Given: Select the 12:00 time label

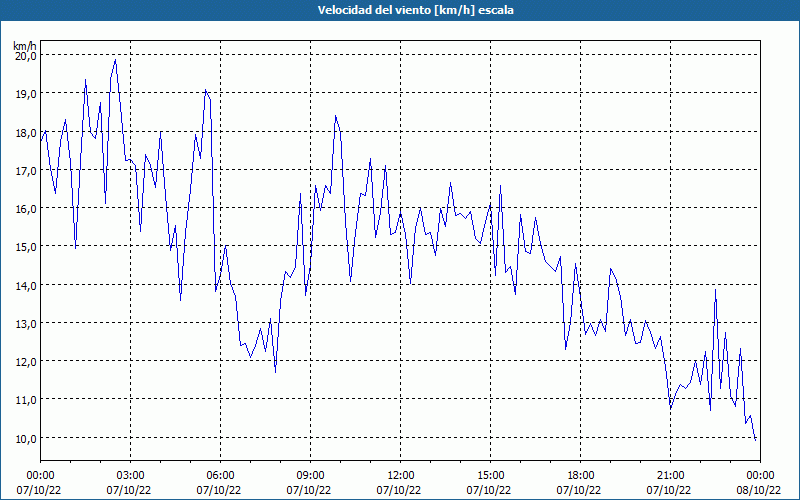Looking at the screenshot, I should tap(401, 476).
